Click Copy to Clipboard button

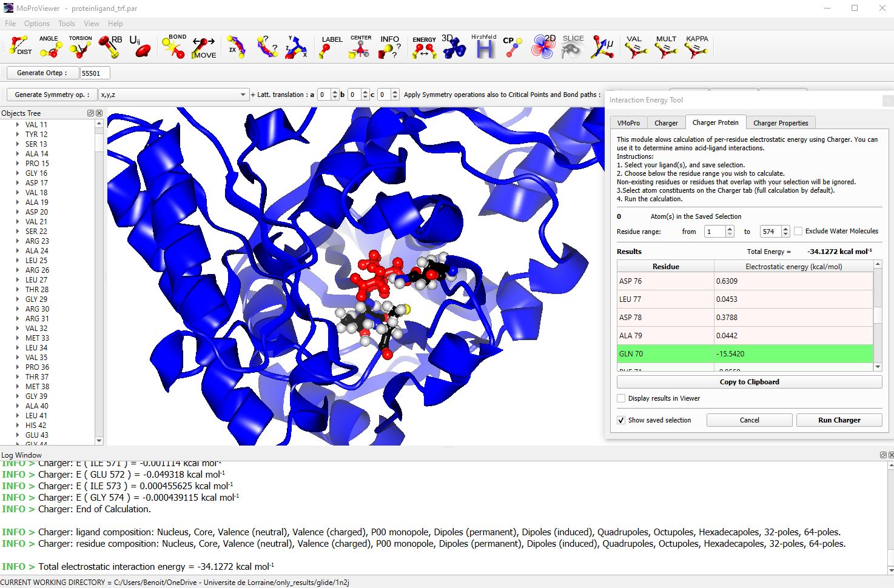click(x=749, y=382)
